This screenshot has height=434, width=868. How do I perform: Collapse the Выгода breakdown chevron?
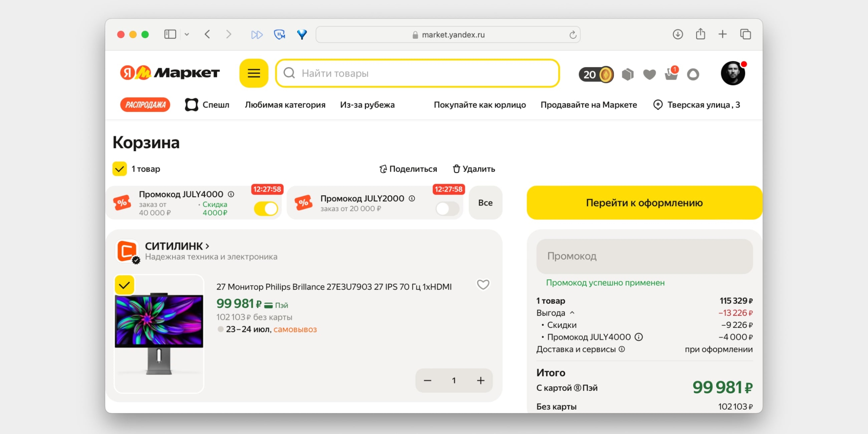[572, 313]
